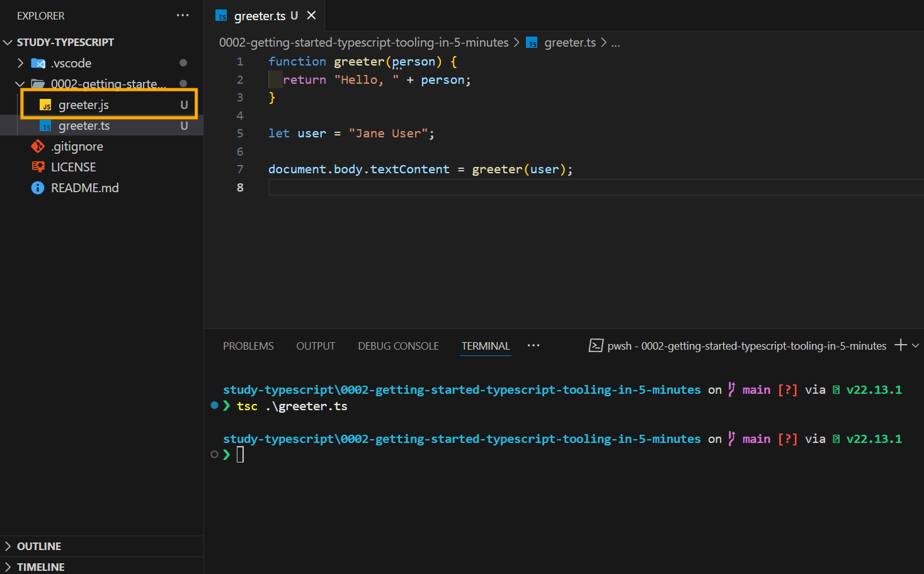Viewport: 924px width, 574px height.
Task: Expand the TIMELINE section
Action: point(101,566)
